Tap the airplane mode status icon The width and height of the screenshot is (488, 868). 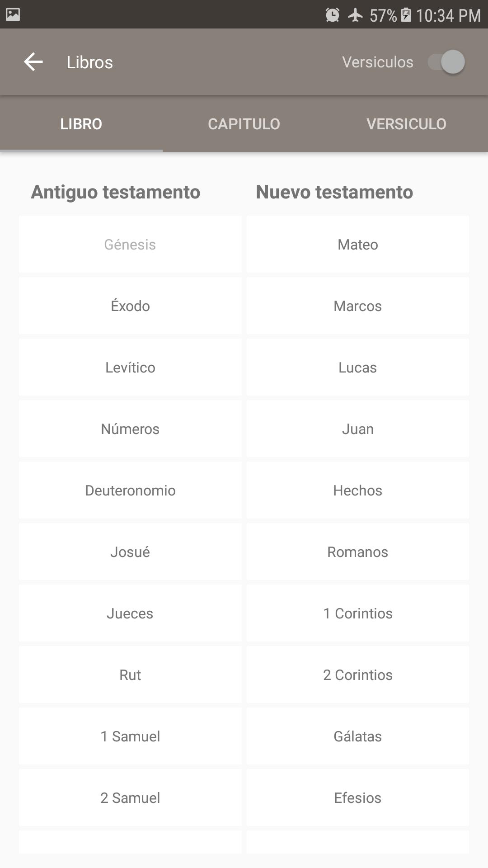(x=356, y=15)
